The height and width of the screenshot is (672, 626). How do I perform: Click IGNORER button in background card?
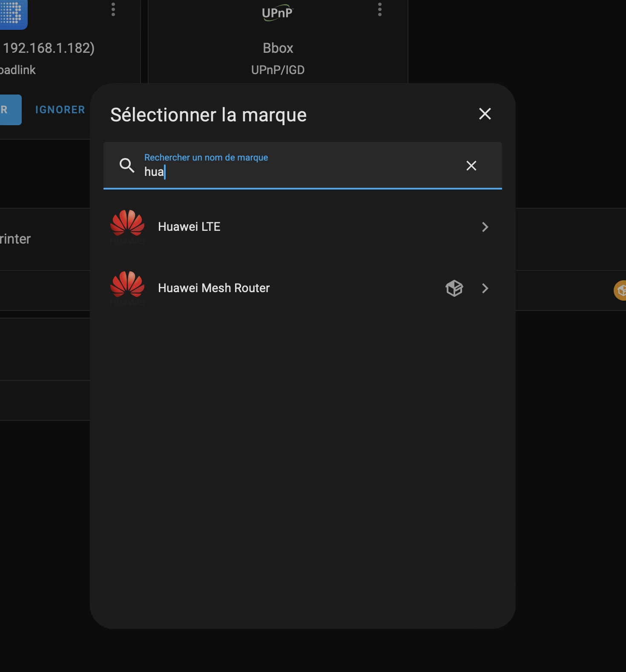60,110
